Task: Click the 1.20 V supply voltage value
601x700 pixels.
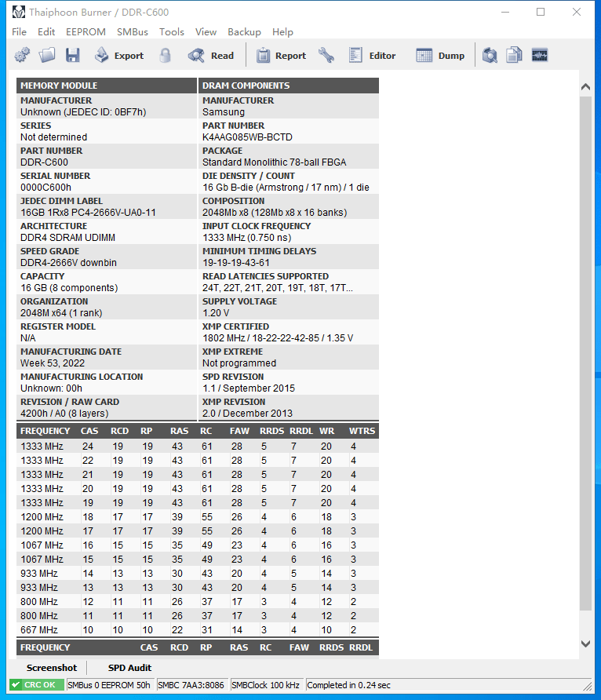Action: point(216,313)
